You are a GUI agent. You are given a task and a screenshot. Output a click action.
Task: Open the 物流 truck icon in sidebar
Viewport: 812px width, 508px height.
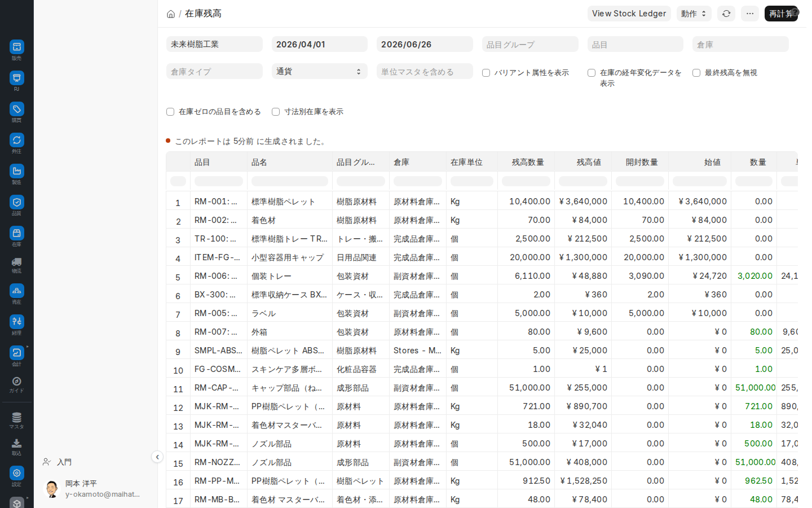coord(17,262)
